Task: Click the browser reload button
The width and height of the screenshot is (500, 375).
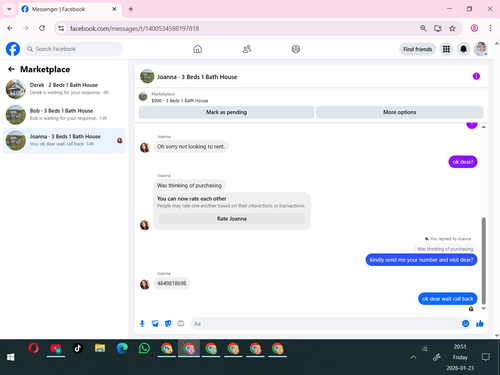Action: pyautogui.click(x=42, y=28)
